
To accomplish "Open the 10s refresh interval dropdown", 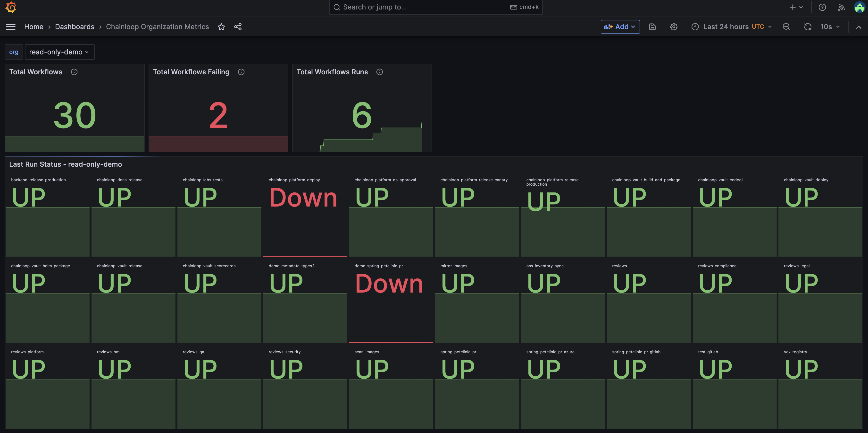I will (830, 27).
